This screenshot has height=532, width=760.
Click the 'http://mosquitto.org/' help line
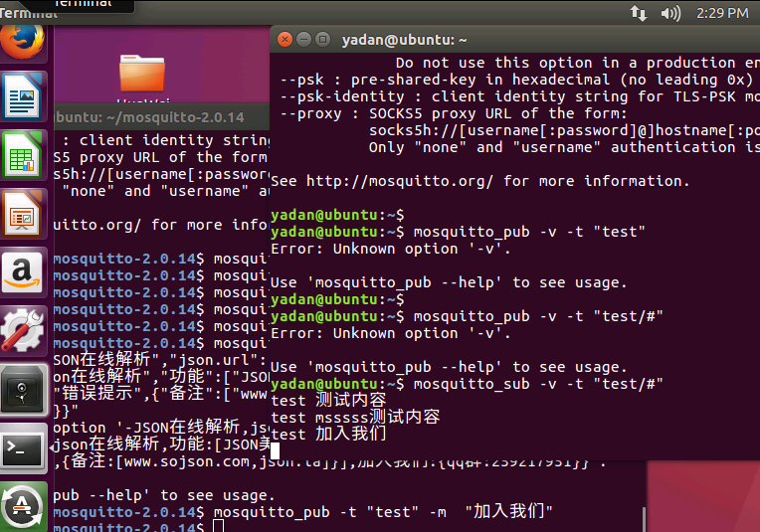tap(479, 181)
